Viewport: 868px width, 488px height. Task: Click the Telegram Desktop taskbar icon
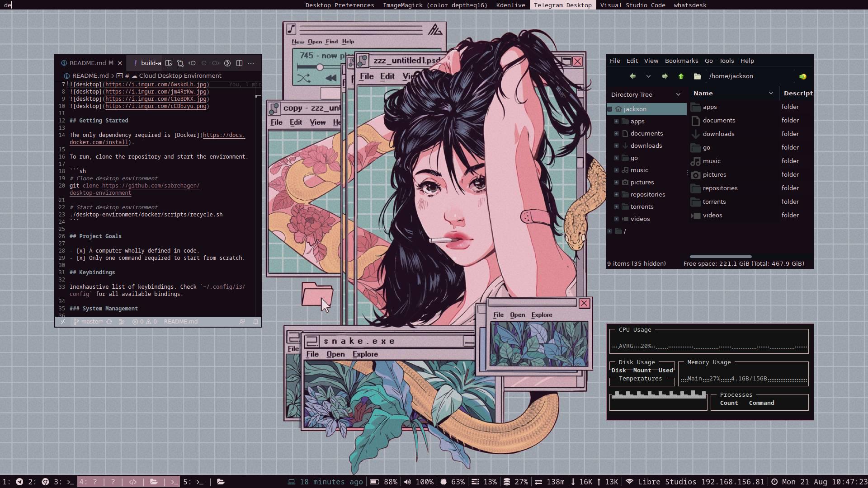point(563,5)
